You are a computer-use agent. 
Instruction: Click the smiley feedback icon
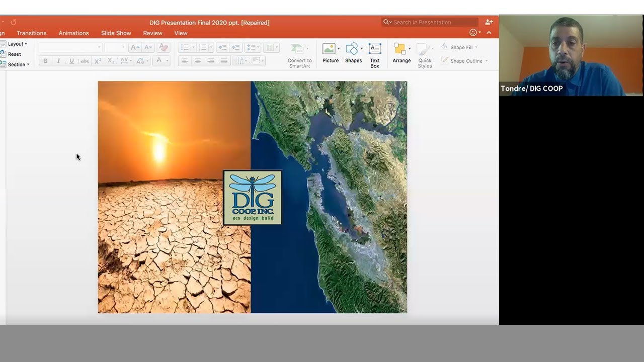coord(472,33)
